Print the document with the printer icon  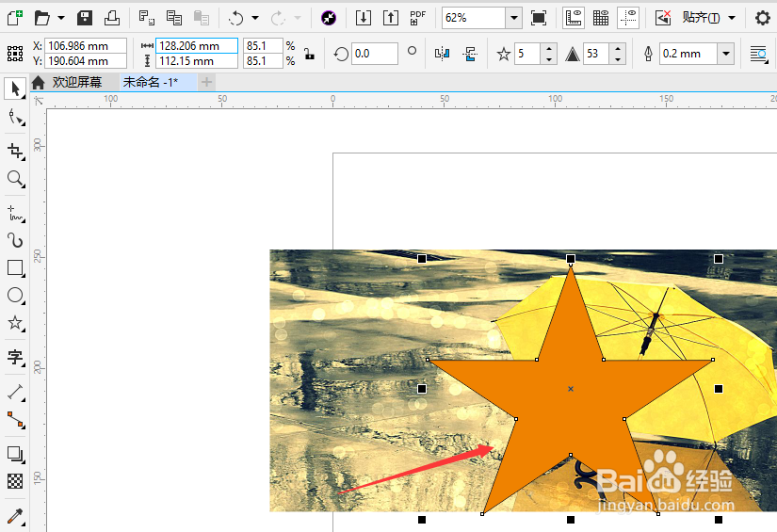112,18
